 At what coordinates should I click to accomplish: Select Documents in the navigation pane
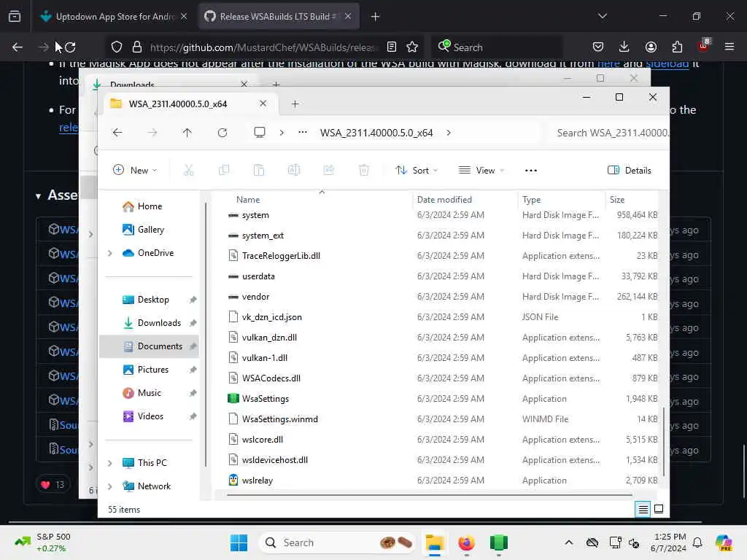click(149, 346)
